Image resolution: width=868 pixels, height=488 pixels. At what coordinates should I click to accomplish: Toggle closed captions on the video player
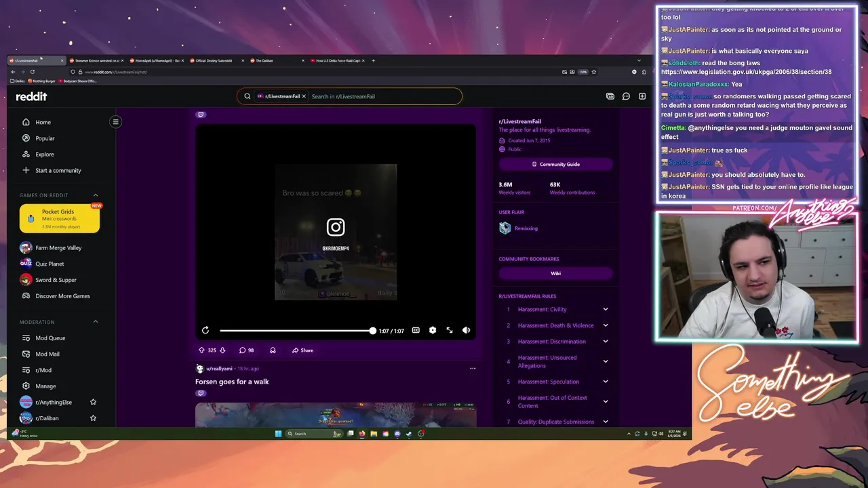tap(416, 330)
